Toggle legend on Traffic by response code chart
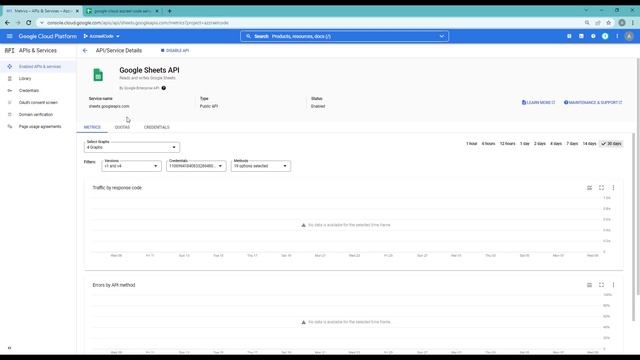This screenshot has height=360, width=640. click(x=589, y=188)
